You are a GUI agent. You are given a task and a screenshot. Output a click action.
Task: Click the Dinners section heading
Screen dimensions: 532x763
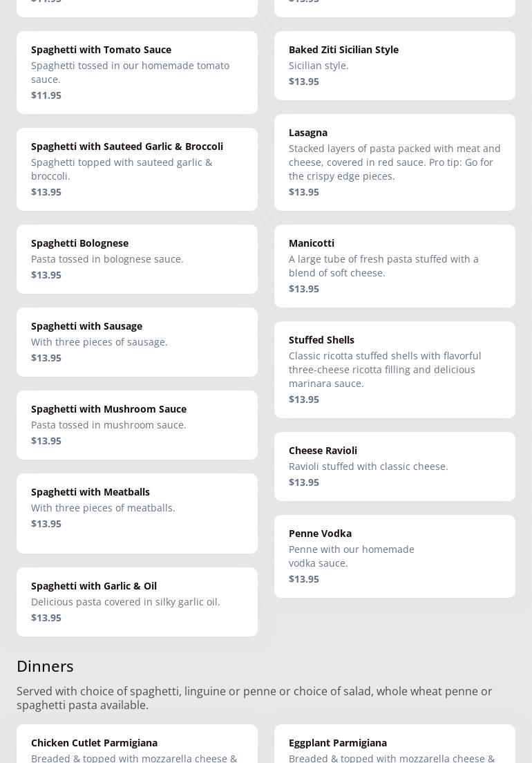point(45,666)
